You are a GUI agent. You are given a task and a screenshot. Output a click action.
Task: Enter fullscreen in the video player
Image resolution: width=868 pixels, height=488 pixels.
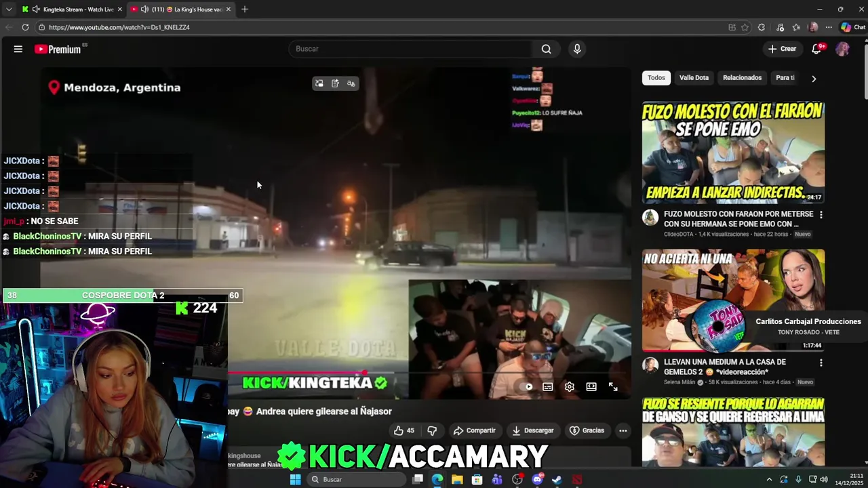[613, 387]
